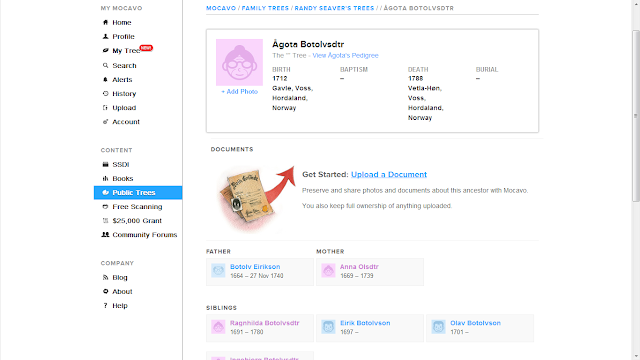Click the Books icon in Content
The width and height of the screenshot is (640, 360).
pos(105,178)
